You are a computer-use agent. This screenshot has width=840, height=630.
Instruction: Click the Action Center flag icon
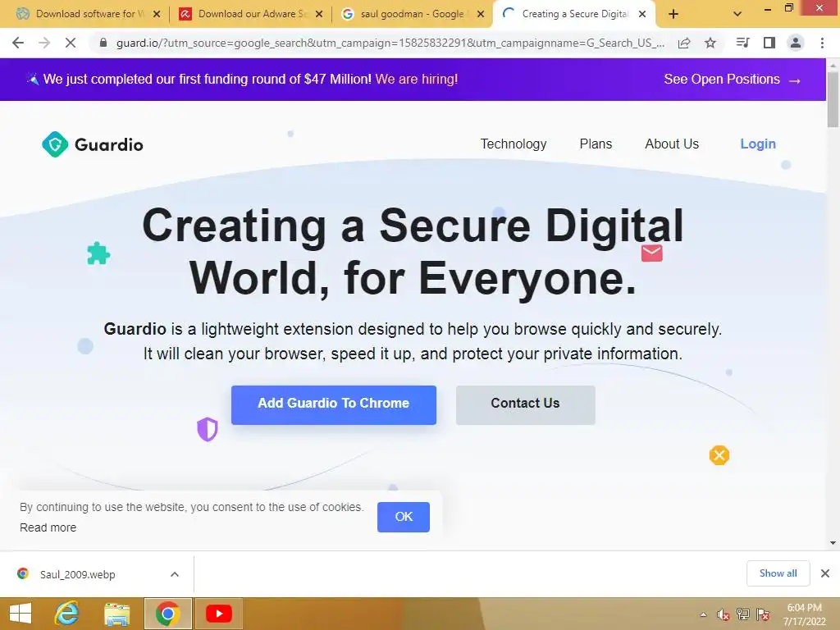pyautogui.click(x=763, y=614)
